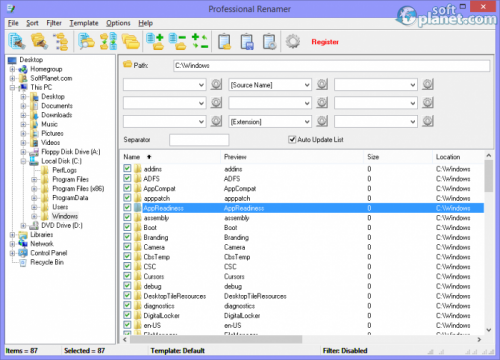Click the rename folders toolbar icon
The width and height of the screenshot is (500, 360).
(39, 42)
